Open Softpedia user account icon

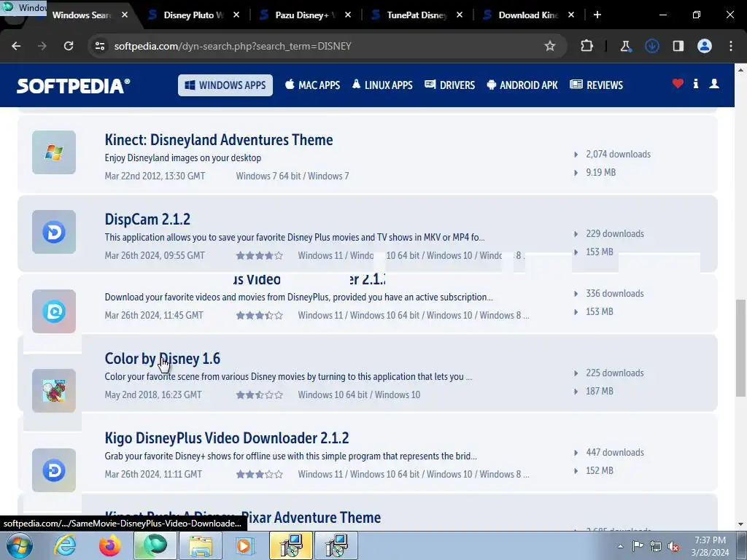[x=713, y=84]
